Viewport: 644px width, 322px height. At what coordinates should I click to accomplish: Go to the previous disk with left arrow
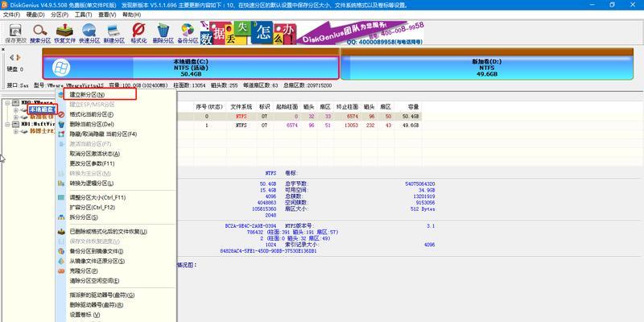tap(11, 57)
